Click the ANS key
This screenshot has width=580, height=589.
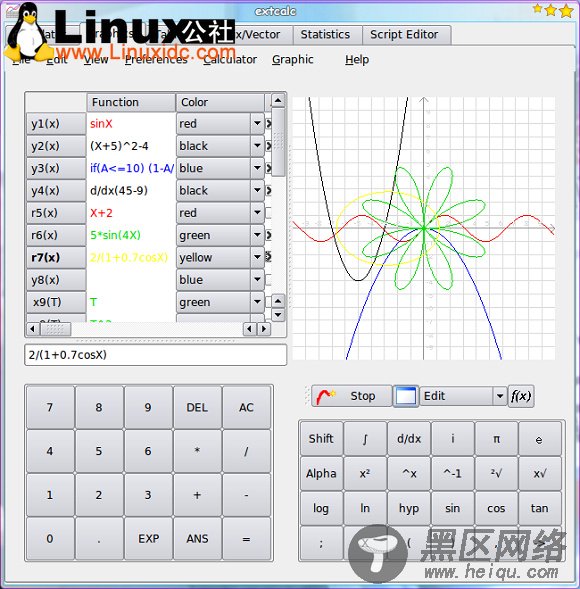tap(197, 539)
